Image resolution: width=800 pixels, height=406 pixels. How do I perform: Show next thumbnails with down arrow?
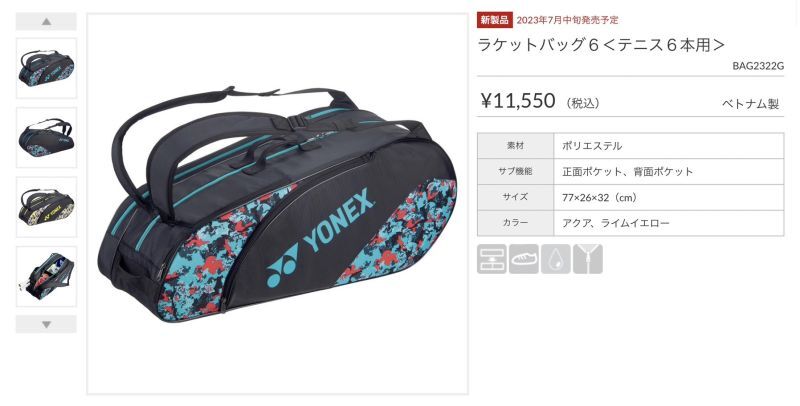[46, 324]
